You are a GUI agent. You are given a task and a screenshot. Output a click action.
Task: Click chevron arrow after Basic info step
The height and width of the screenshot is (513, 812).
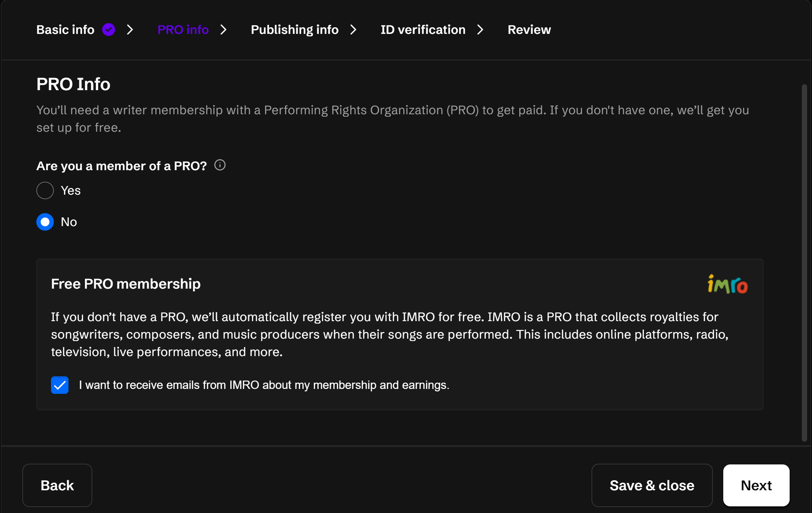[x=130, y=30]
